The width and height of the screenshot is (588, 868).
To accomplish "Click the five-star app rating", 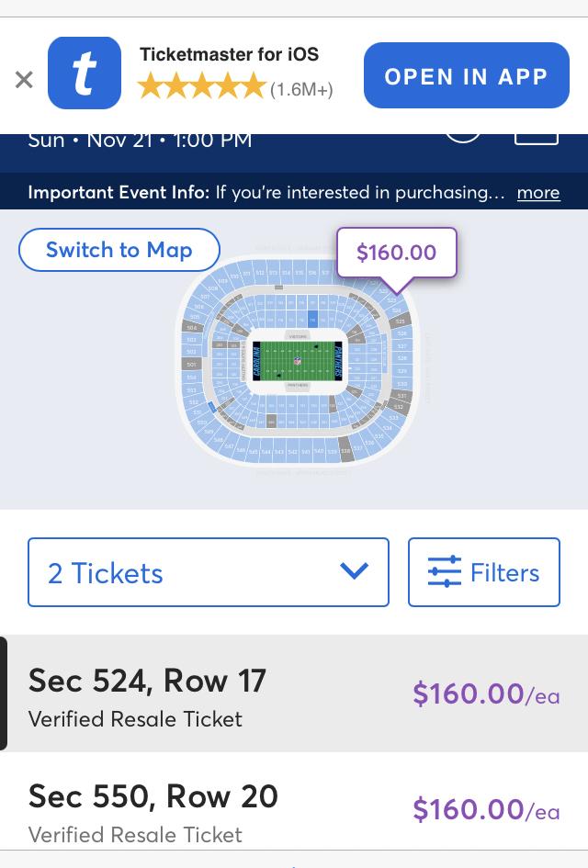I will point(201,87).
